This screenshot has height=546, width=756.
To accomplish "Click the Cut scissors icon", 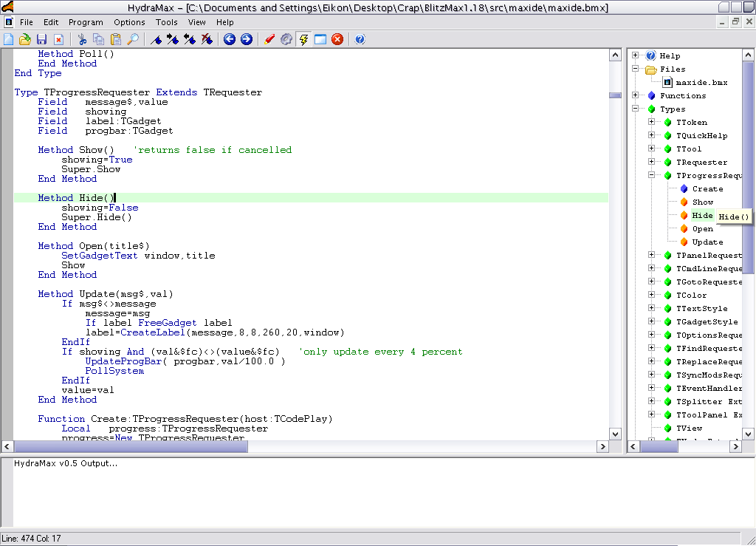I will click(82, 39).
